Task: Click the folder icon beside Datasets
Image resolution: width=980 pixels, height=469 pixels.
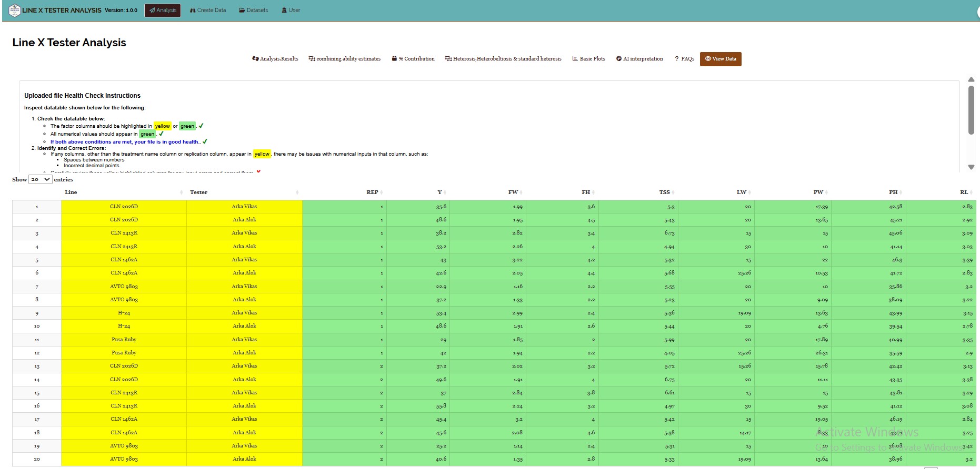Action: [242, 11]
